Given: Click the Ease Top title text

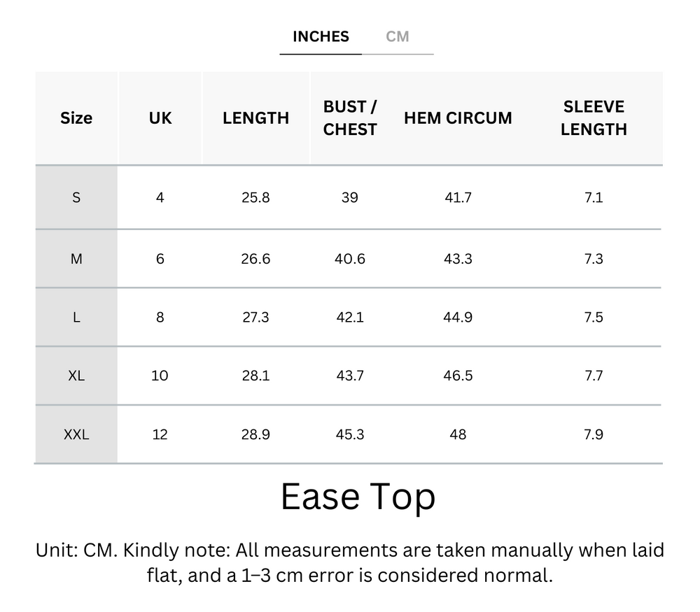Looking at the screenshot, I should point(358,497).
